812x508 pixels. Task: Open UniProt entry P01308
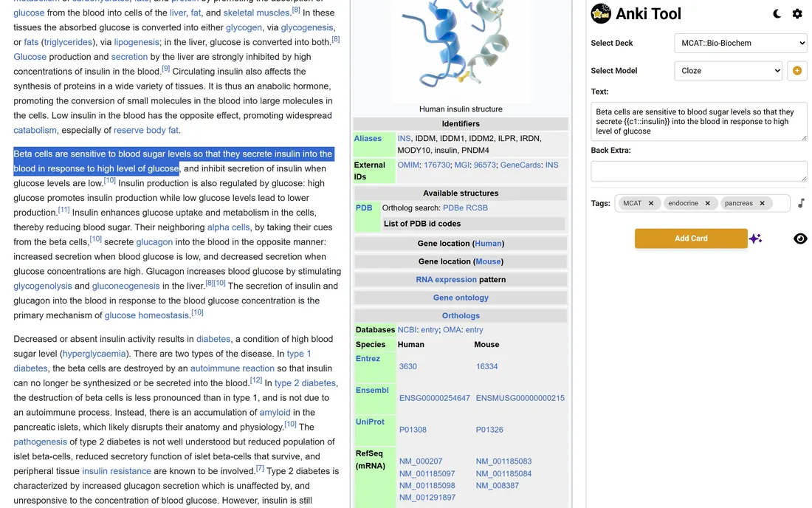click(413, 429)
